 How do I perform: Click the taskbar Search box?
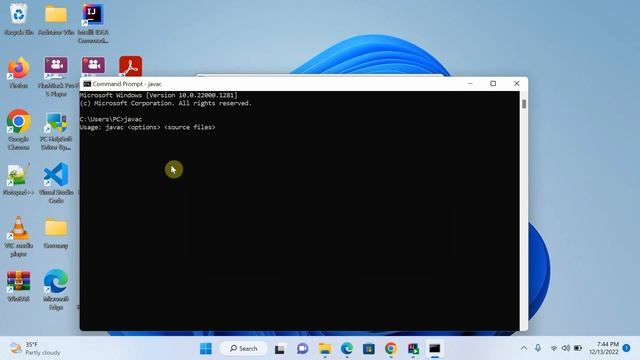point(244,349)
